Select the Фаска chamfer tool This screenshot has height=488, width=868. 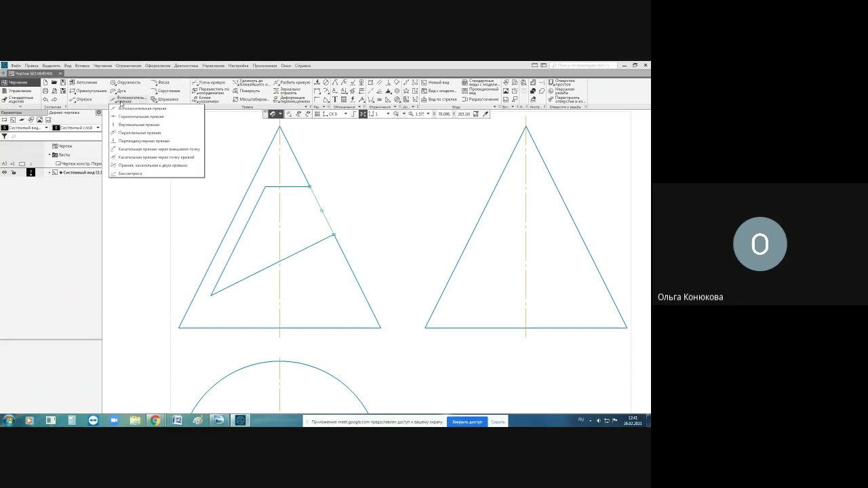pos(160,82)
